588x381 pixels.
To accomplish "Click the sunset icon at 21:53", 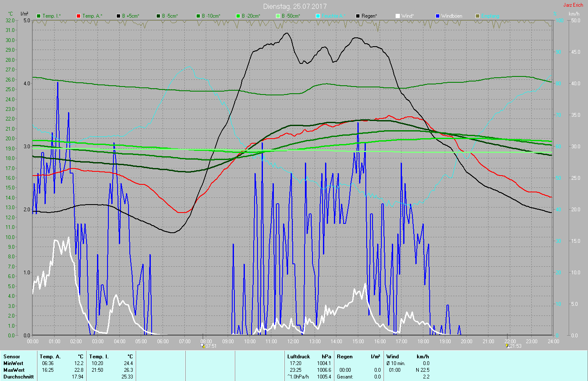I will tap(507, 346).
